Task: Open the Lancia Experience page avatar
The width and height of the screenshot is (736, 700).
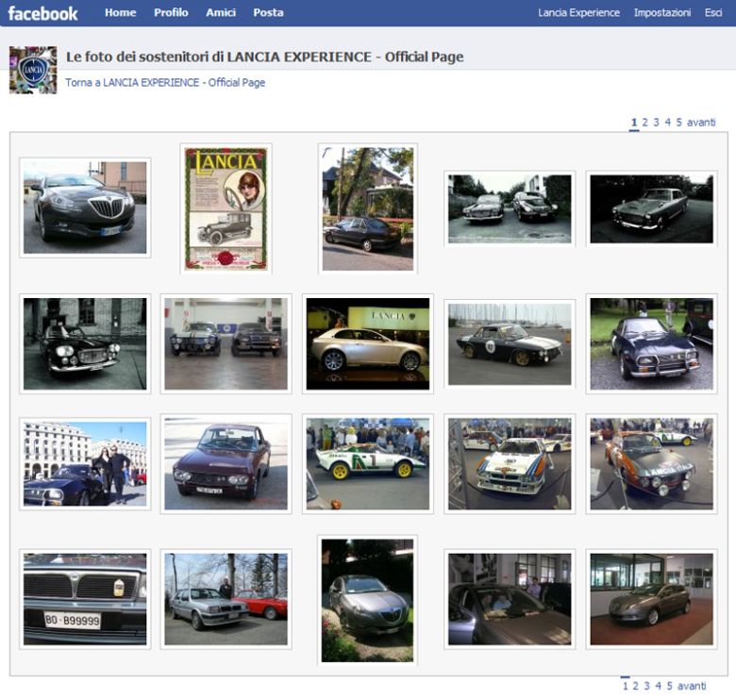Action: (33, 70)
